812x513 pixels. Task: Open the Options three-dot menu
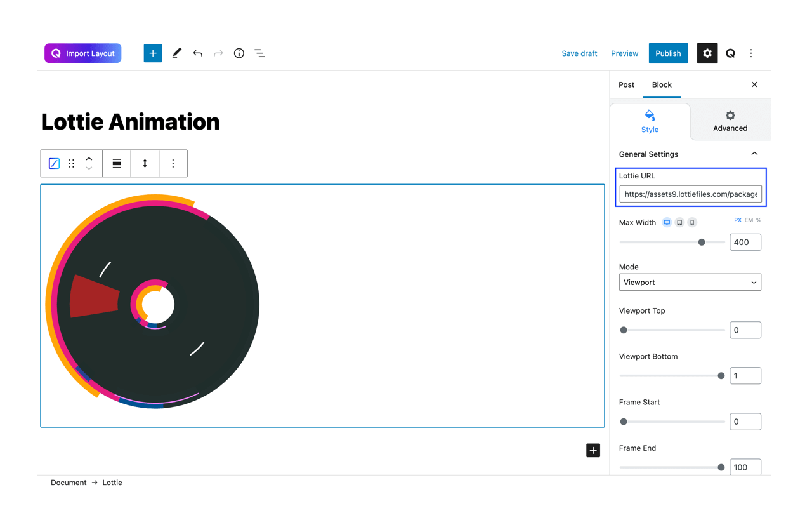[x=751, y=53]
